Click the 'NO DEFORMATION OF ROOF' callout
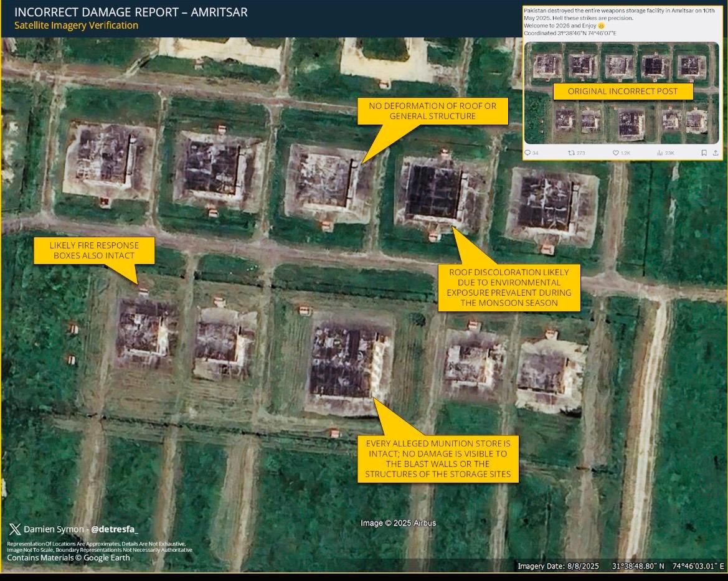The height and width of the screenshot is (581, 728). pos(432,111)
